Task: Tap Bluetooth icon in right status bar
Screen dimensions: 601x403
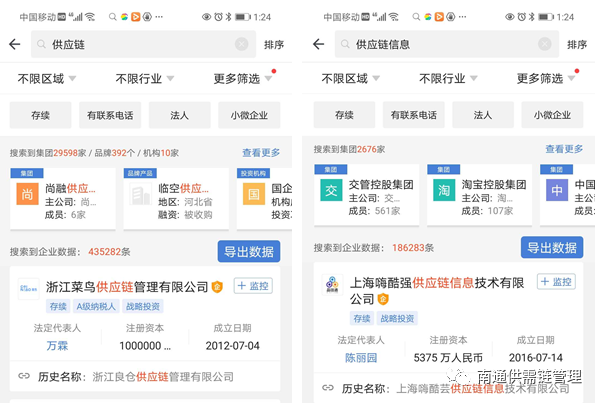Action: coord(532,17)
